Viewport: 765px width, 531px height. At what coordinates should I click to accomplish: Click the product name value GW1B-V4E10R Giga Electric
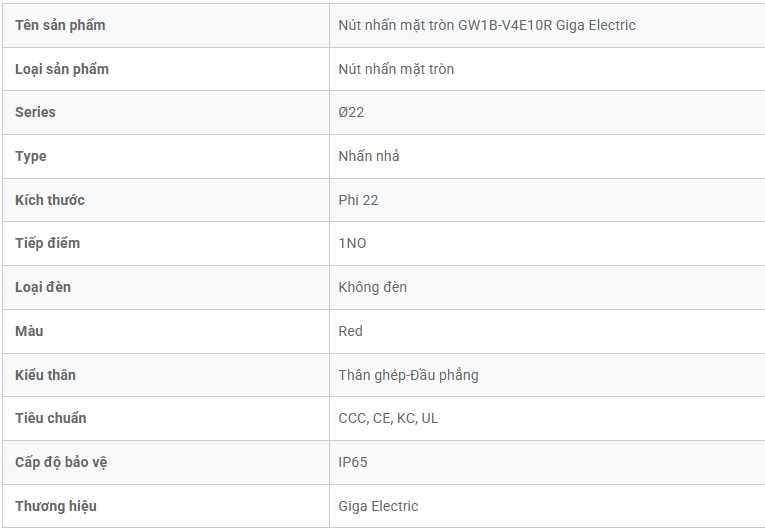[487, 25]
